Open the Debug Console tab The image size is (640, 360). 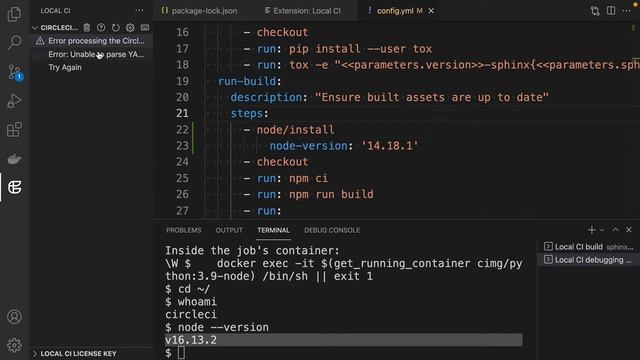point(332,230)
